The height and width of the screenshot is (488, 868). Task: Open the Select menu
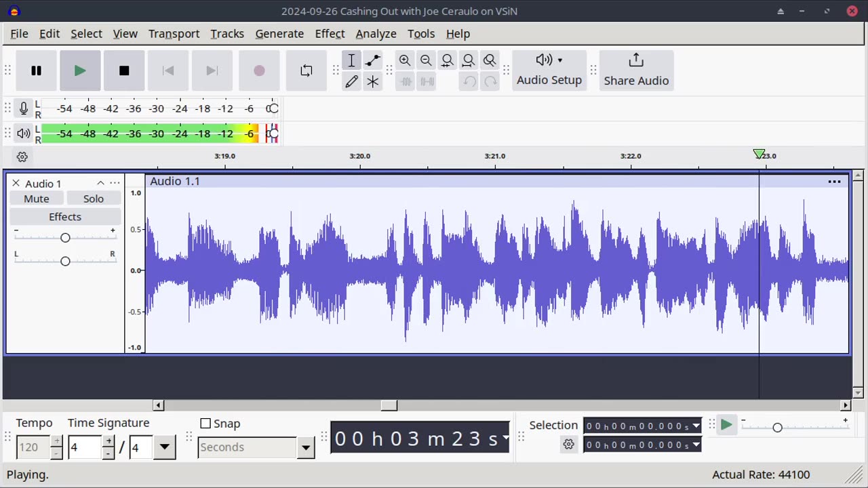(x=86, y=33)
